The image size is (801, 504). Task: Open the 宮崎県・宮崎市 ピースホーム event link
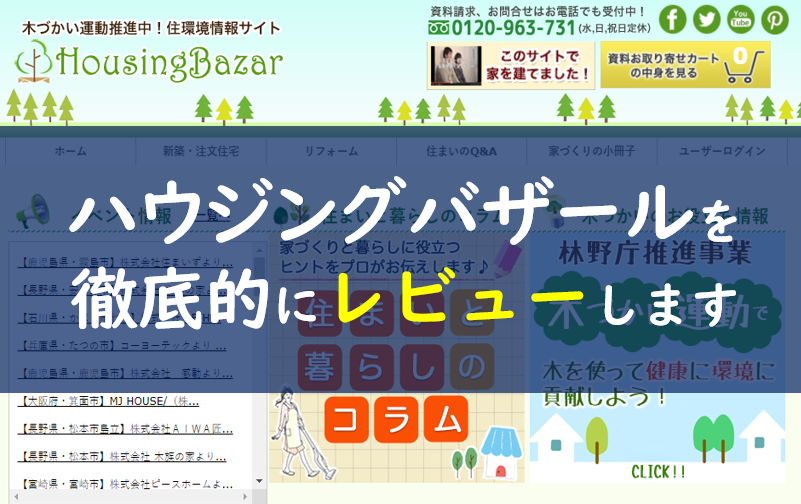coord(125,484)
